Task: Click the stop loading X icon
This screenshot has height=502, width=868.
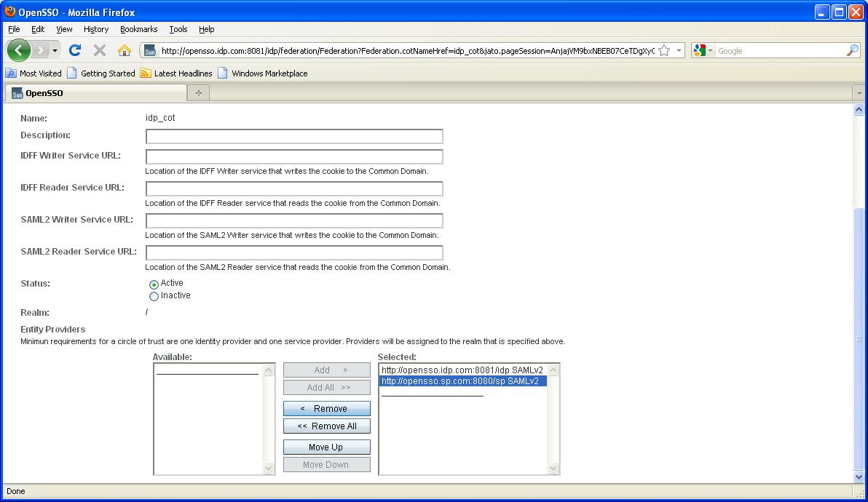Action: tap(100, 51)
